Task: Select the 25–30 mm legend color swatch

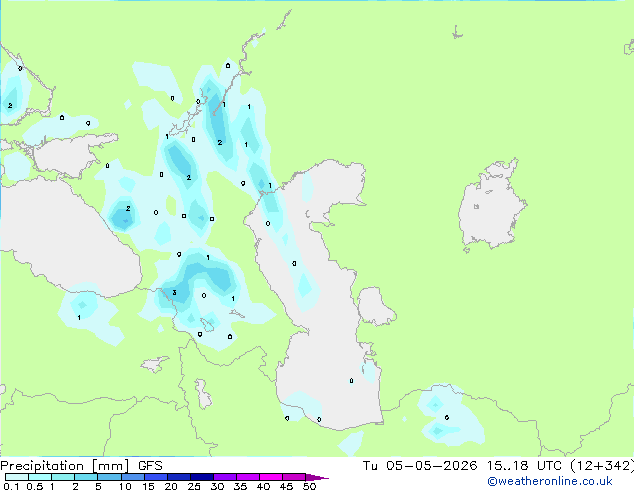Action: click(202, 477)
